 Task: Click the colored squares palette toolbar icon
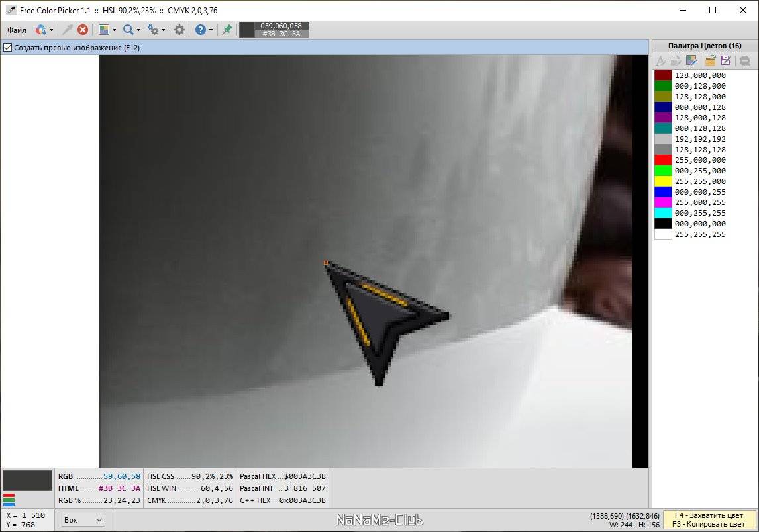click(x=103, y=30)
